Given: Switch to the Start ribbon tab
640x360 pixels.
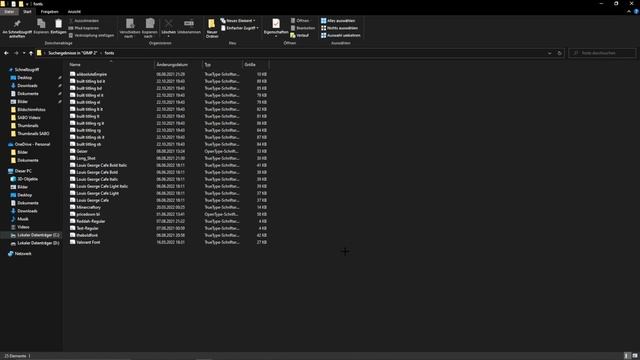Looking at the screenshot, I should [x=27, y=11].
